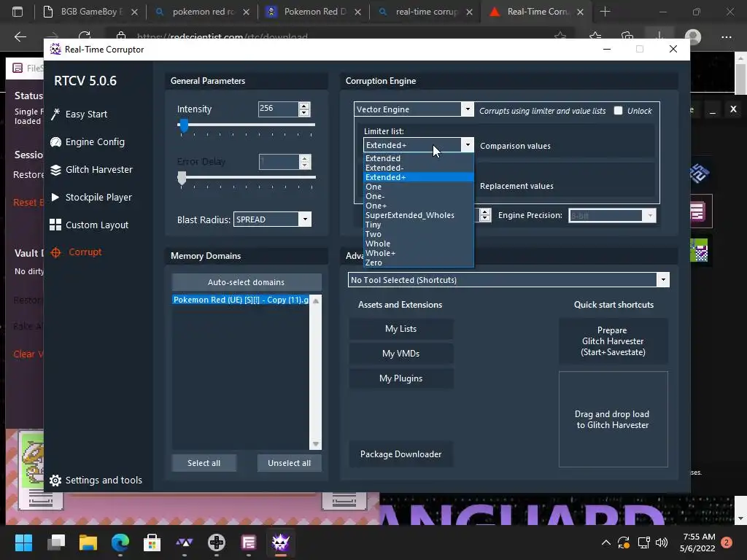Click the Corrupt crosshair icon

(x=55, y=252)
